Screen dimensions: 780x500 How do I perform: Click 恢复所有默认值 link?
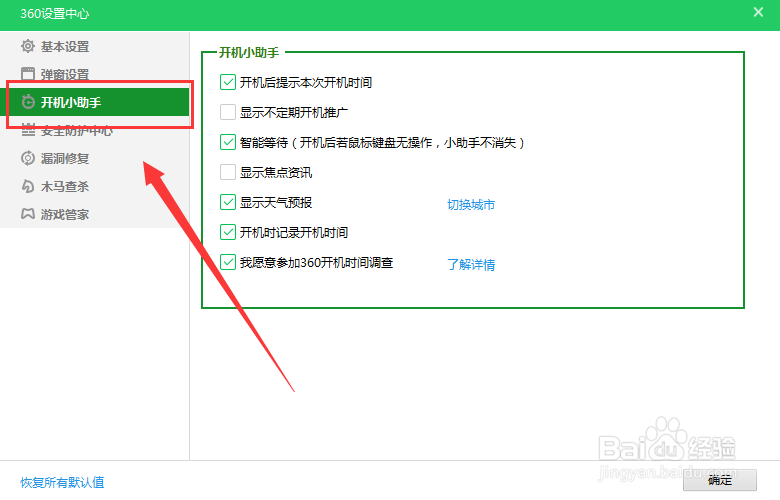(62, 482)
